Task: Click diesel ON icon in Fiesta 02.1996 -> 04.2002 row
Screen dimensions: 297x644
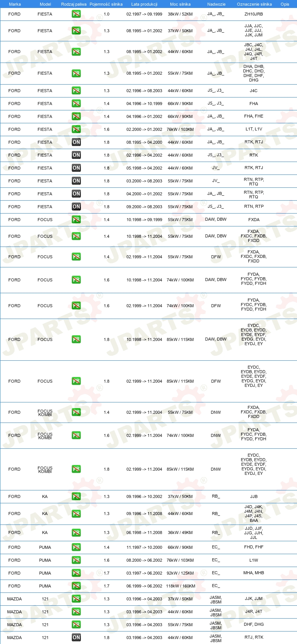Action: click(76, 155)
